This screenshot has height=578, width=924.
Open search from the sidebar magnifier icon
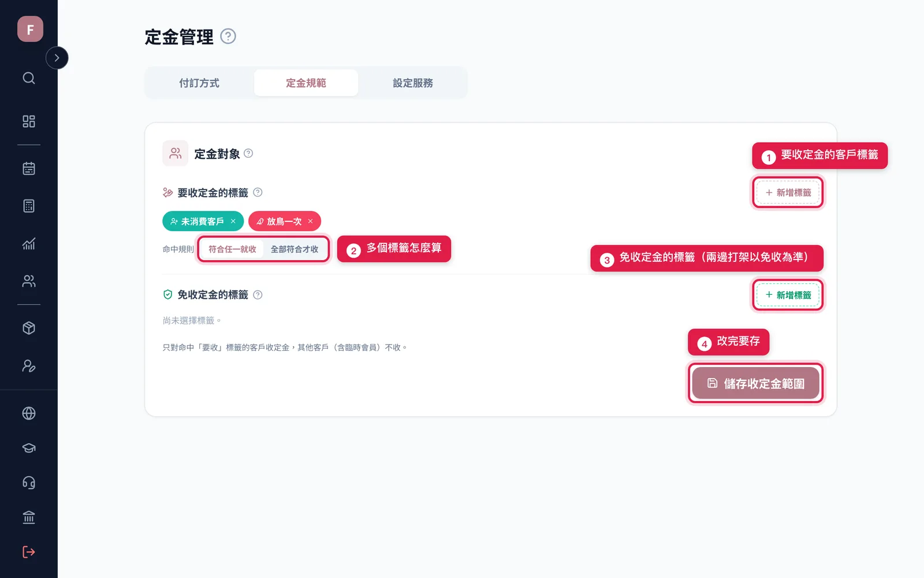click(x=29, y=78)
